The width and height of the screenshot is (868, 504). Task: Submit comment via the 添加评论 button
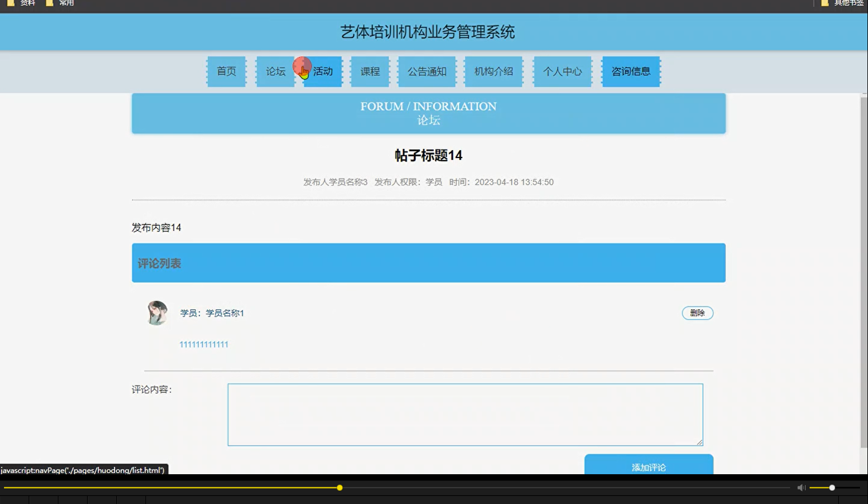tap(648, 467)
